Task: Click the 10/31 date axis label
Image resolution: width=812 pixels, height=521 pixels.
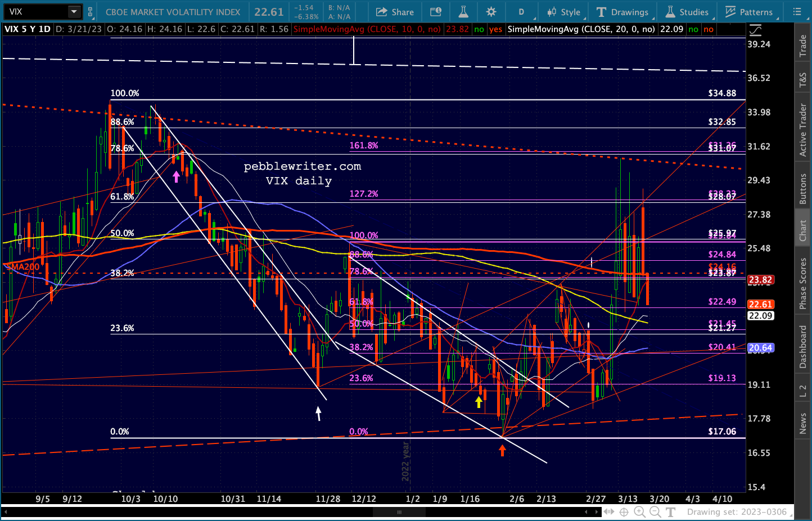Action: [233, 499]
